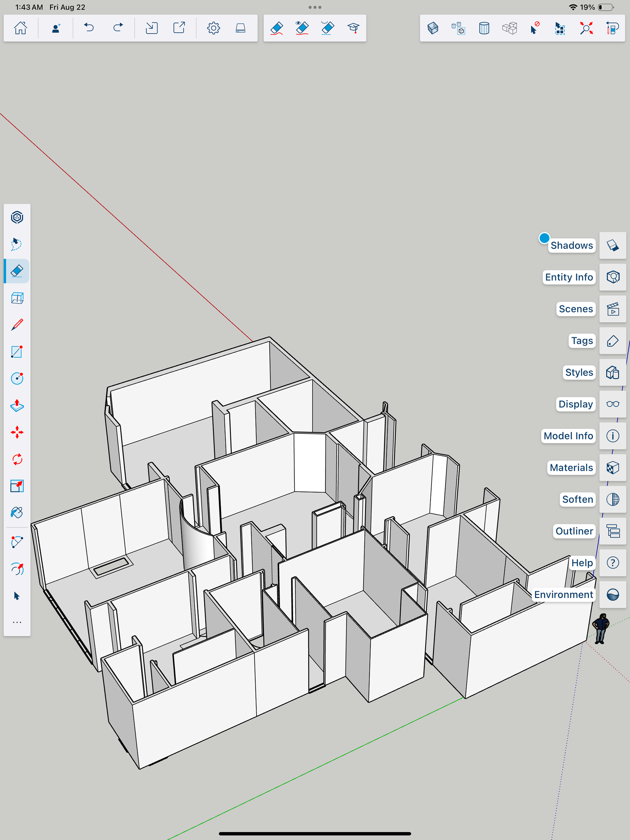The image size is (630, 840).
Task: Select the Paint Bucket tool
Action: coord(17,513)
